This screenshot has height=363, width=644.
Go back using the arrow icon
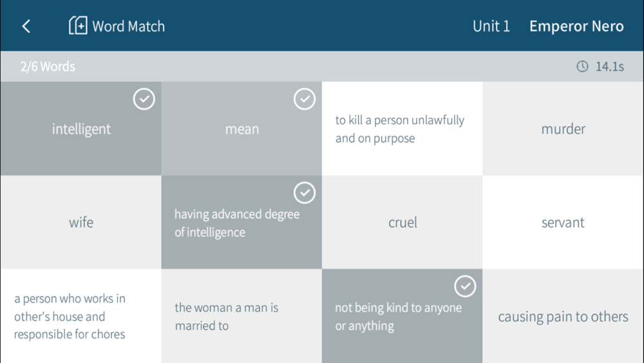click(26, 26)
